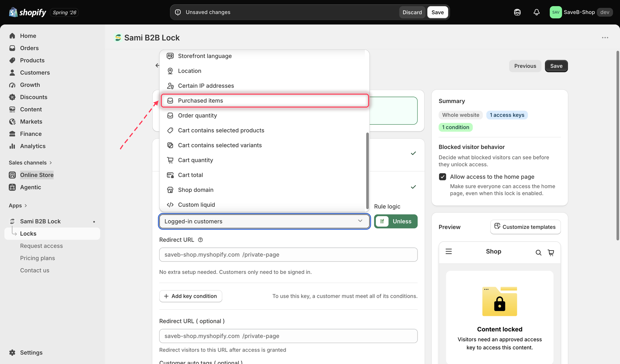Open Request access in sidebar
The image size is (620, 364).
(41, 246)
